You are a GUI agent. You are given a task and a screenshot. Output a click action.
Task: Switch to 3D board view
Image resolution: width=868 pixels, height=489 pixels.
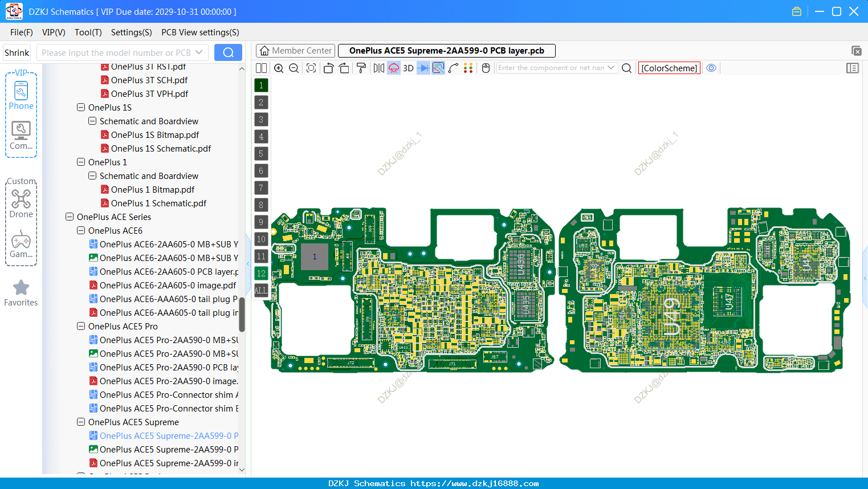pos(408,68)
